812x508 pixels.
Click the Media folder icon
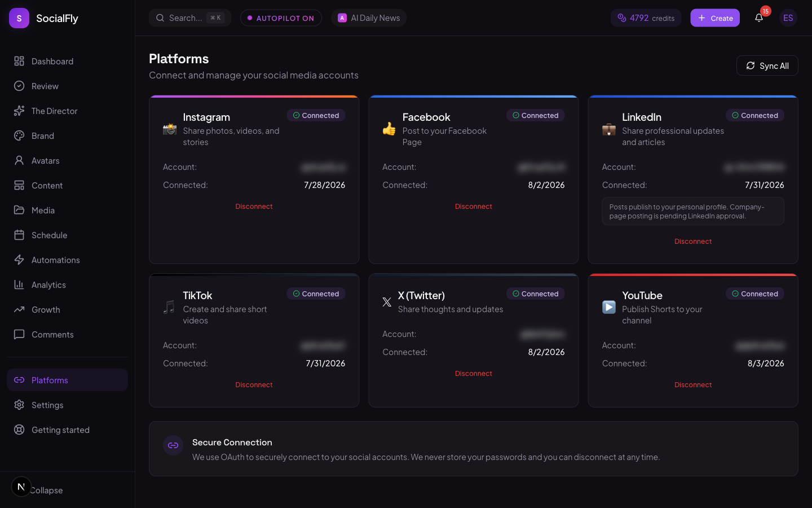[19, 210]
